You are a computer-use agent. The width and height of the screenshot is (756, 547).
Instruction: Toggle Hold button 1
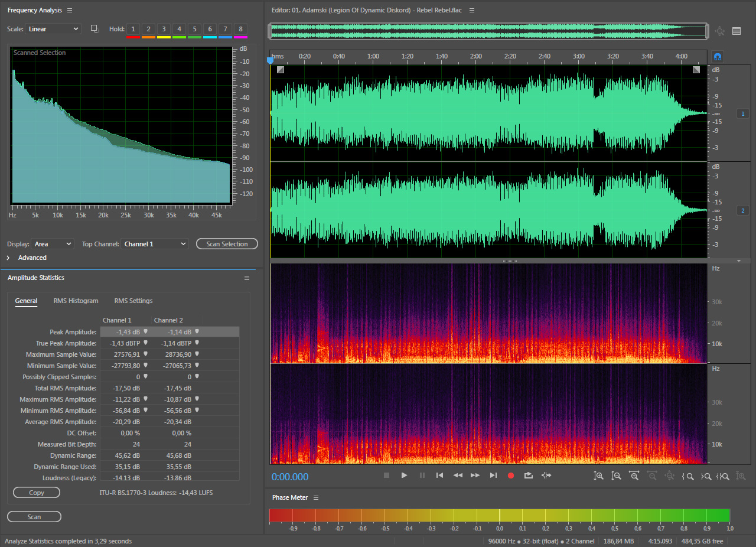pos(133,29)
